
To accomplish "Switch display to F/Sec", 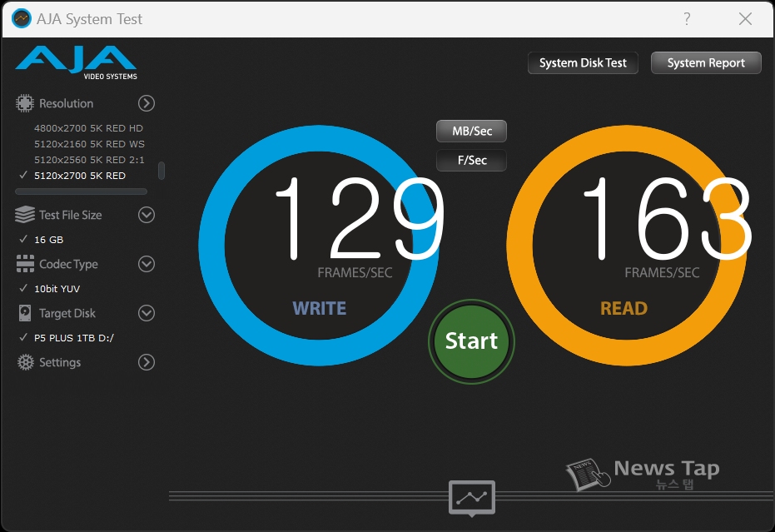I will click(x=471, y=160).
